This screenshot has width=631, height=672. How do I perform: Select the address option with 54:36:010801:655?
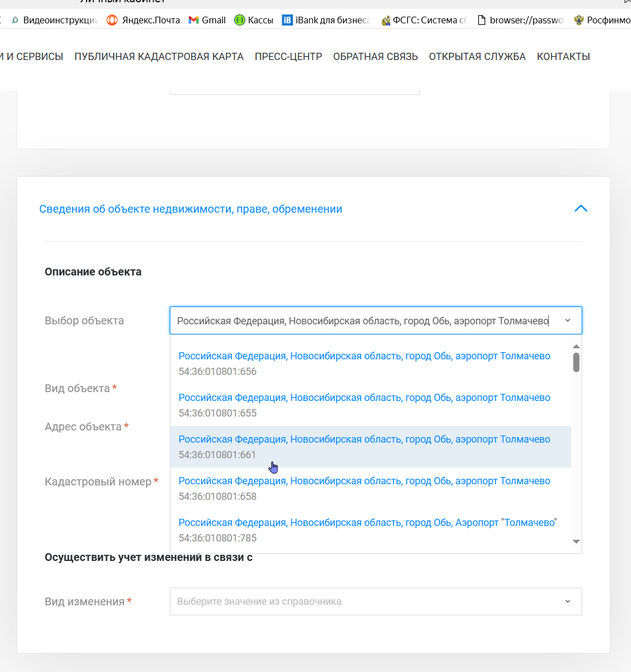click(x=370, y=405)
